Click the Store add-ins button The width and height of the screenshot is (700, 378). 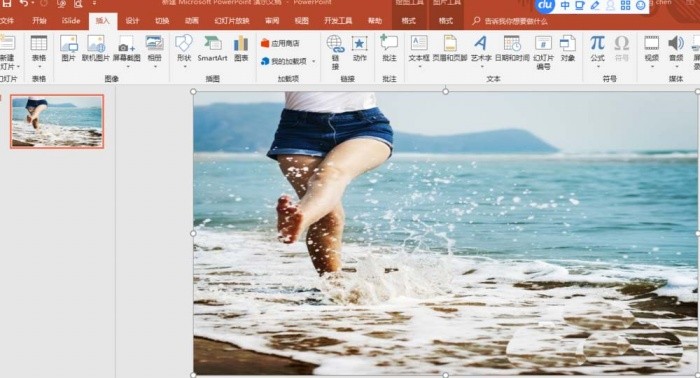tap(280, 43)
